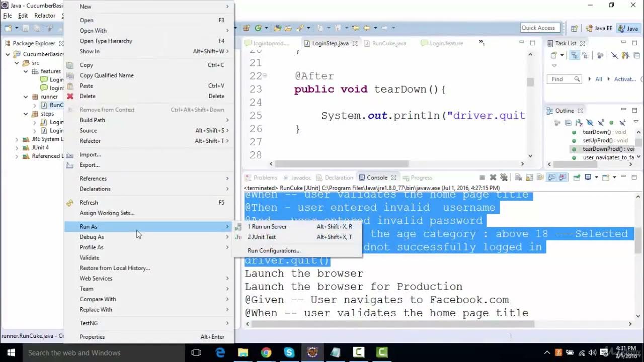Toggle Word Wrap in console toolbar

click(540, 177)
